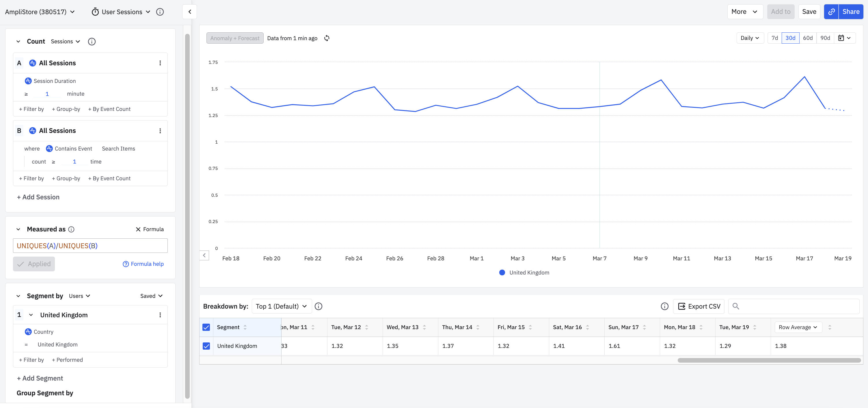Collapse the left panel with the arrow button
The image size is (868, 408).
coord(190,12)
